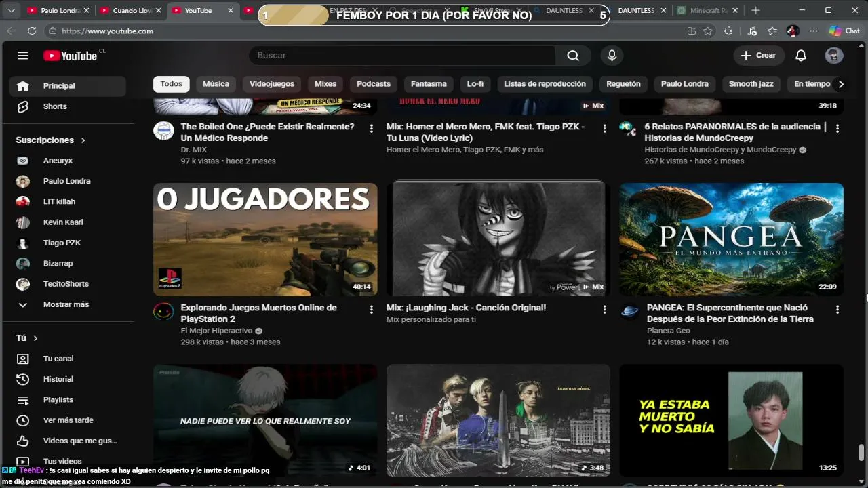Play the 0 JUGADORES video thumbnail
Viewport: 868px width, 488px height.
coord(265,239)
